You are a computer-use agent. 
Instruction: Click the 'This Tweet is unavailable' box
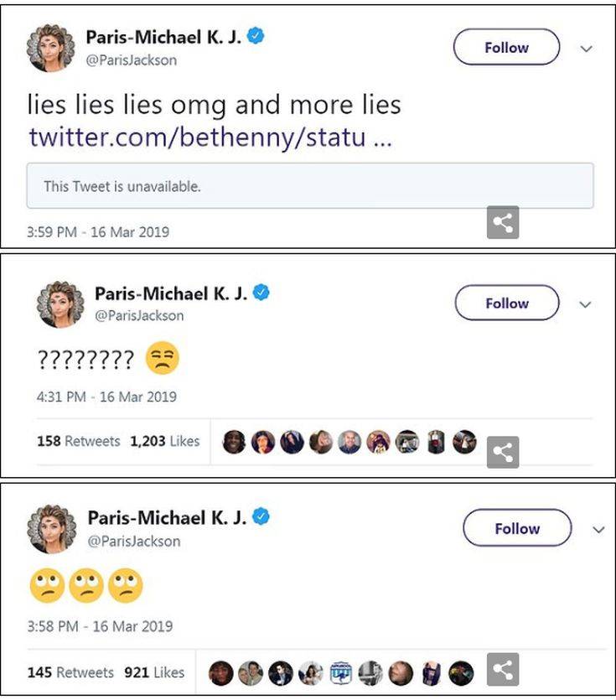[x=309, y=186]
